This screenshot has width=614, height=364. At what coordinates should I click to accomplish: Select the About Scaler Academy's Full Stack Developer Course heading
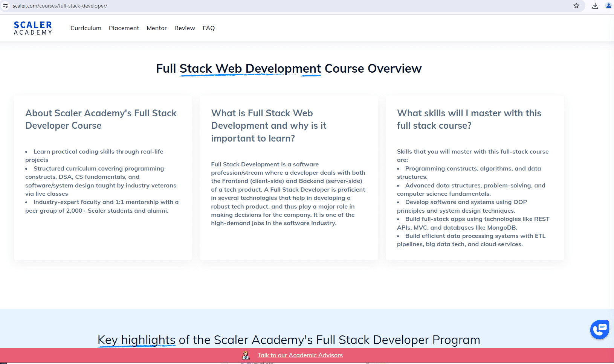pos(101,119)
